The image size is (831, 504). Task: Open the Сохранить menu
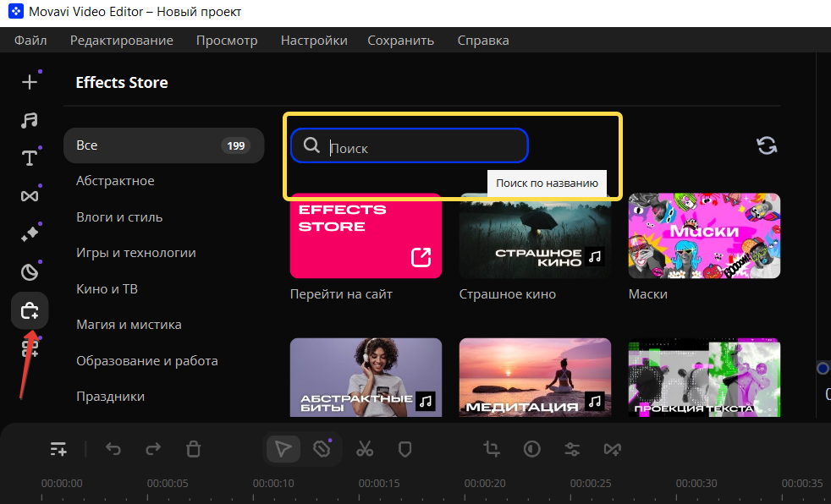(400, 41)
